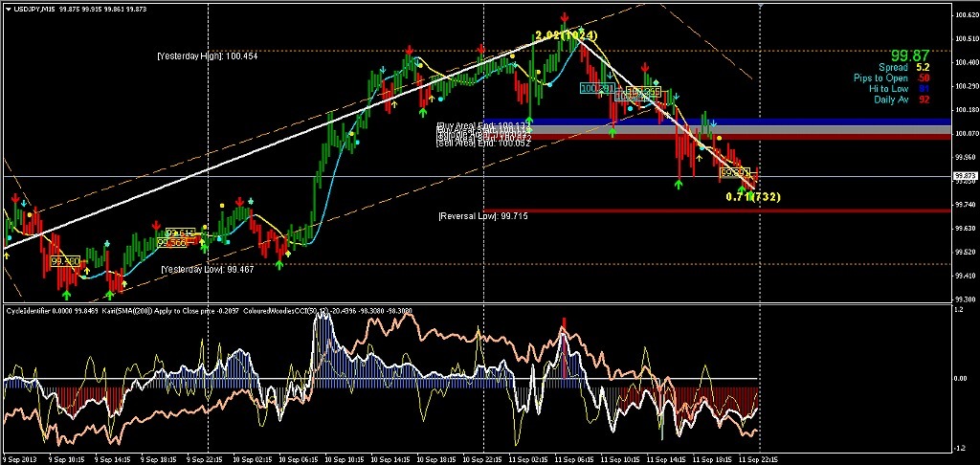Click 0.00 on the indicator scale
This screenshot has width=980, height=465.
[x=959, y=378]
